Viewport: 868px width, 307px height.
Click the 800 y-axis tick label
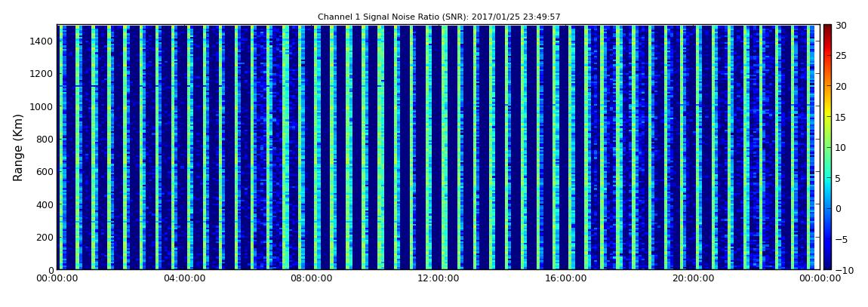pyautogui.click(x=45, y=139)
